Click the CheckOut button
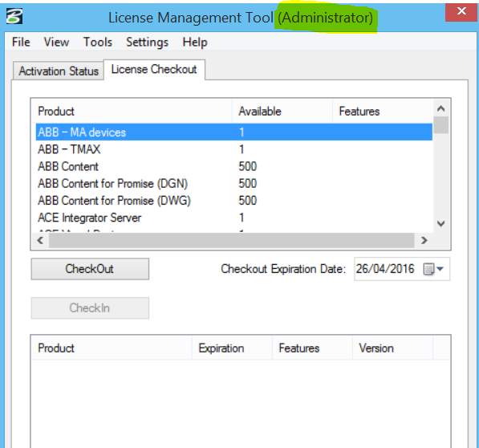 90,269
